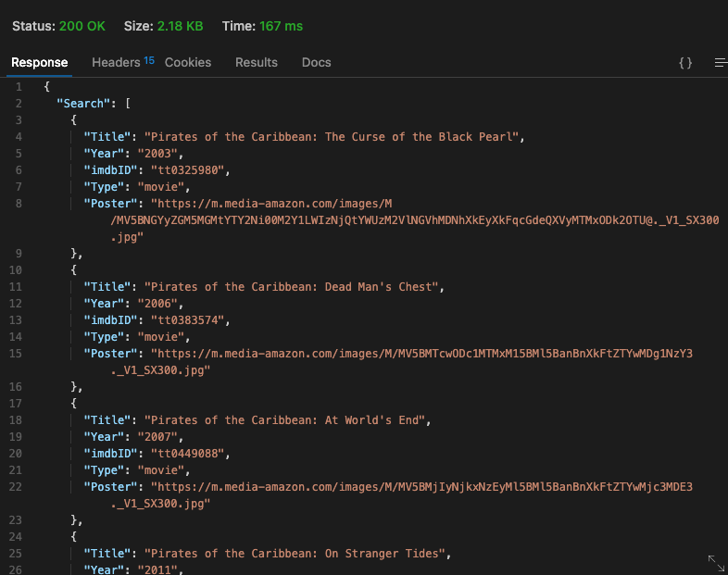Switch to the Response tab
Image resolution: width=728 pixels, height=575 pixels.
(x=40, y=63)
